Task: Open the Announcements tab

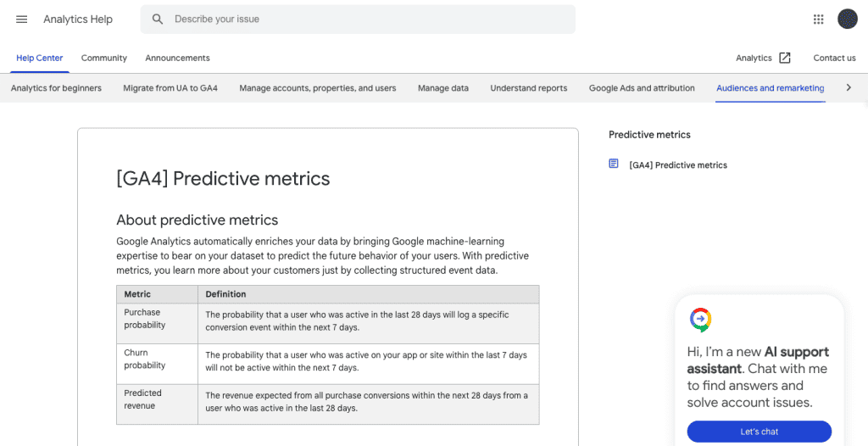Action: coord(178,59)
